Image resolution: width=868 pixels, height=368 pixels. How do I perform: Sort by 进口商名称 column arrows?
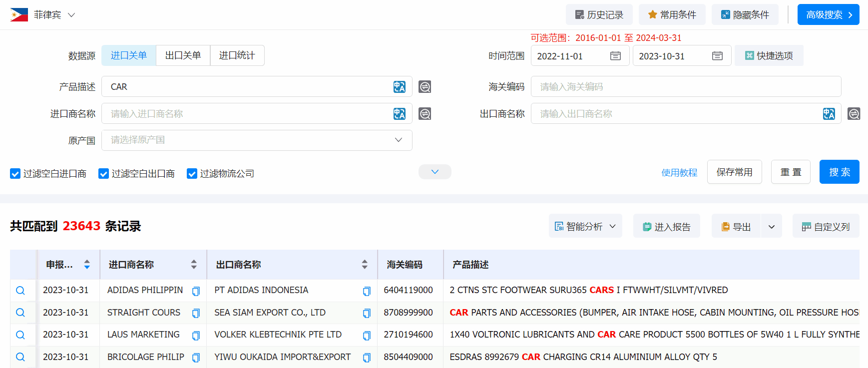(194, 265)
